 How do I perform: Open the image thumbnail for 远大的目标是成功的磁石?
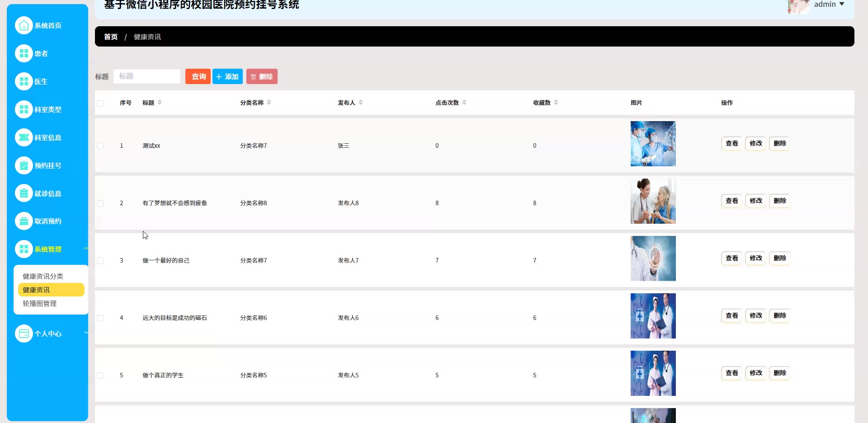tap(653, 316)
